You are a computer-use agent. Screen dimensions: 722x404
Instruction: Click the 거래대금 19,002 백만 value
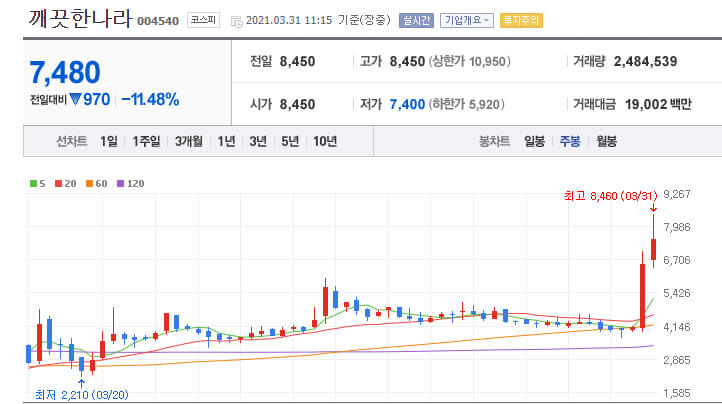[x=658, y=104]
